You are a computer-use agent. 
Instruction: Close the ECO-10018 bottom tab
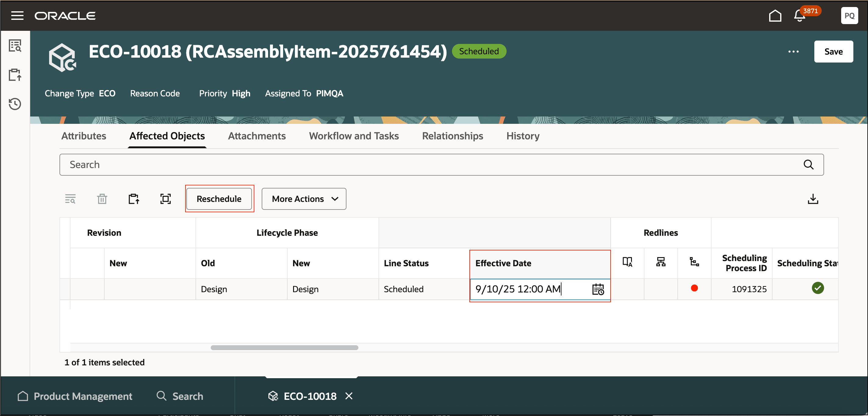click(x=349, y=396)
